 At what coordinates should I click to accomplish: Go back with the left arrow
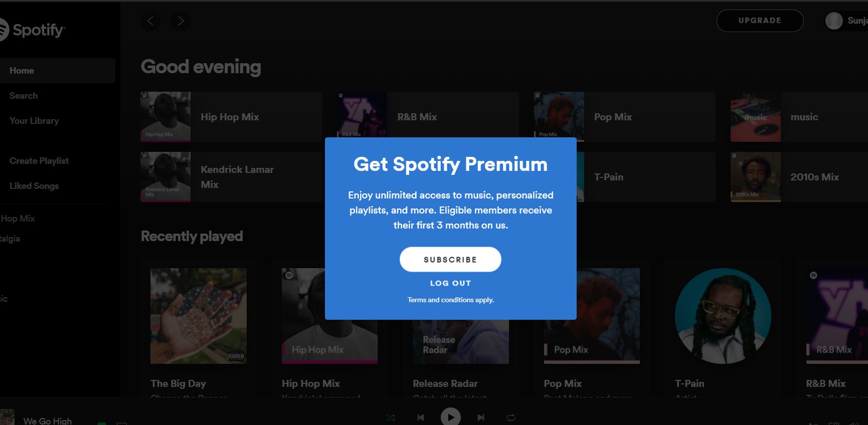point(150,21)
